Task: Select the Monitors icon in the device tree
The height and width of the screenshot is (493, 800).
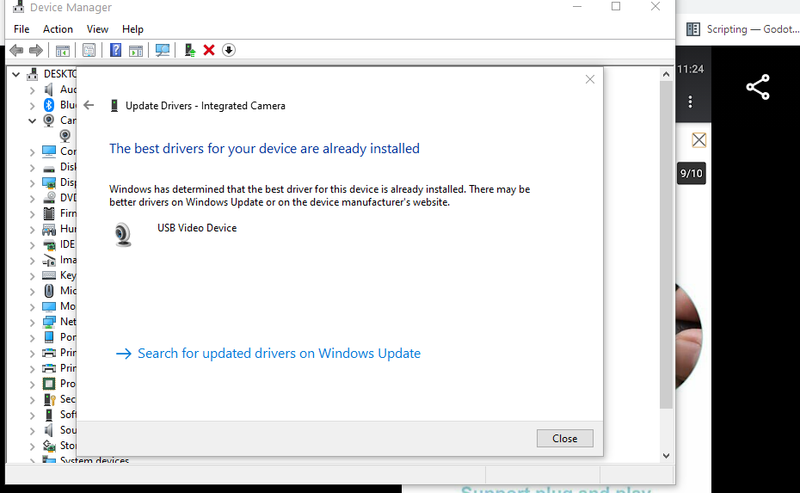Action: [x=49, y=306]
